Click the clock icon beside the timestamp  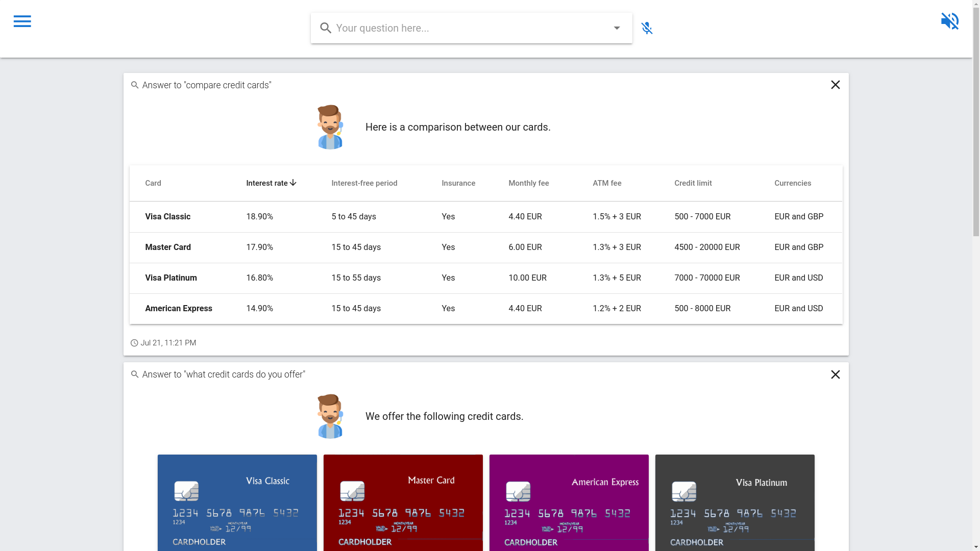coord(134,343)
